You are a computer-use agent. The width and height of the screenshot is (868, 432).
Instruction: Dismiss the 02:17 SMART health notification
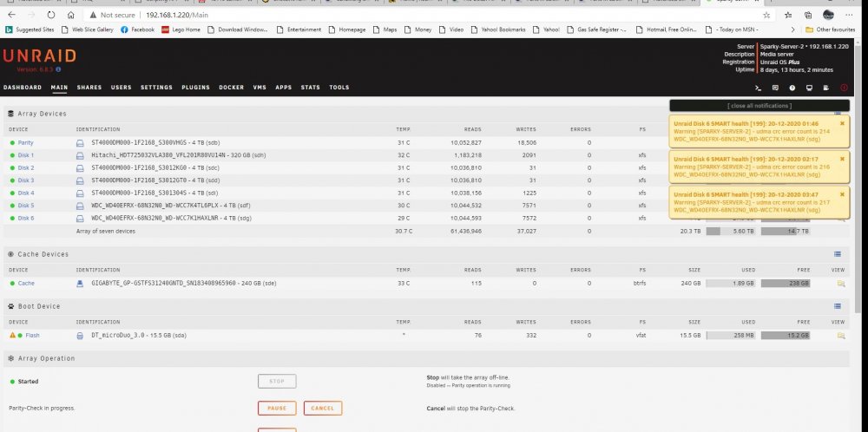point(842,159)
